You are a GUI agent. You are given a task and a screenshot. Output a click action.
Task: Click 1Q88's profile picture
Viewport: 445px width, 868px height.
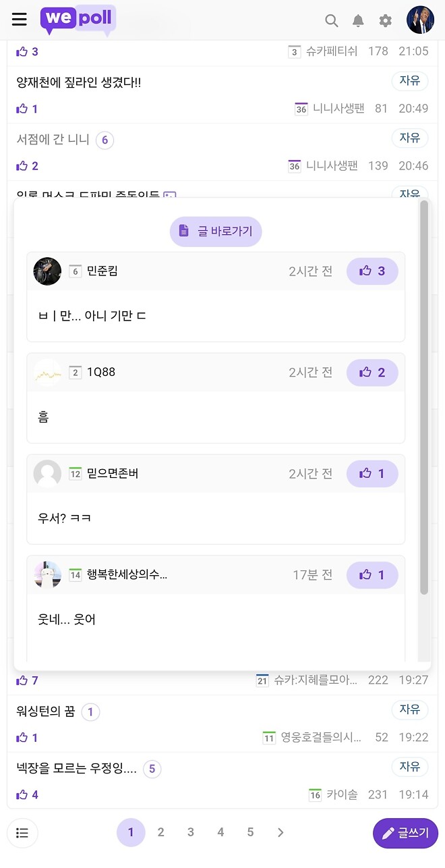47,372
